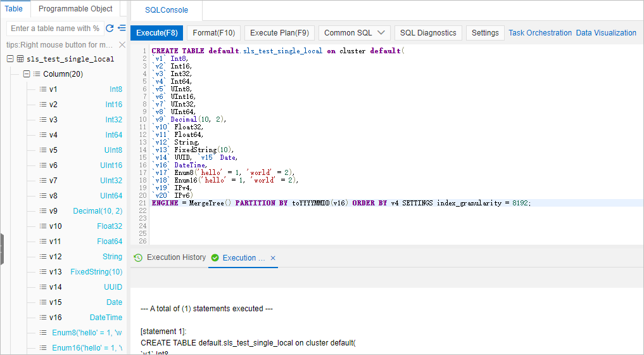The width and height of the screenshot is (644, 355).
Task: Collapse the sls_test_single_local table node
Action: (x=10, y=59)
